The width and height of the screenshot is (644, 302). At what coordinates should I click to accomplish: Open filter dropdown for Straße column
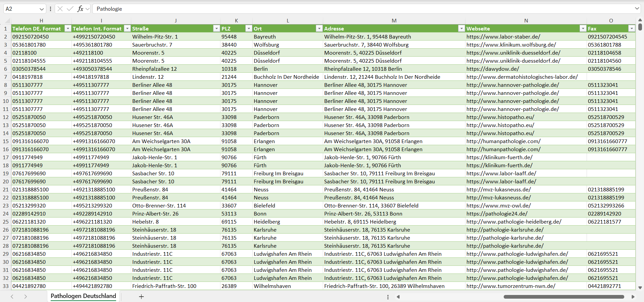(x=216, y=28)
